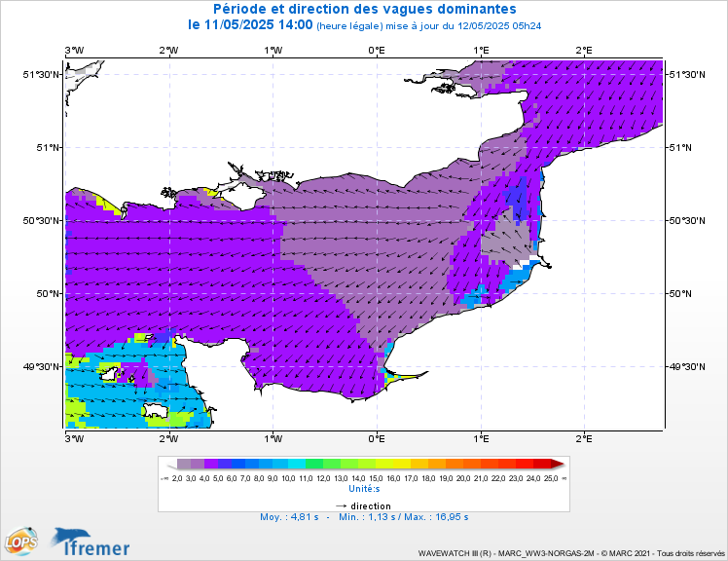Click the legend value '2,0'
728x561 pixels.
pyautogui.click(x=177, y=478)
